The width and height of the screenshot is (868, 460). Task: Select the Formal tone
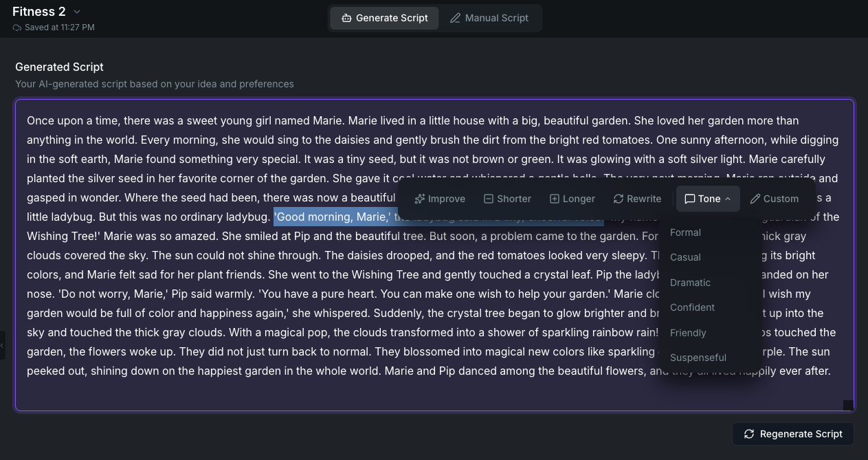coord(685,232)
